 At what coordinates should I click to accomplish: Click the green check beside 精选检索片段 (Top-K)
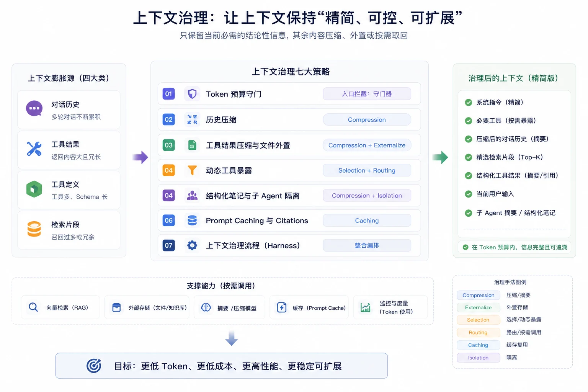[468, 157]
